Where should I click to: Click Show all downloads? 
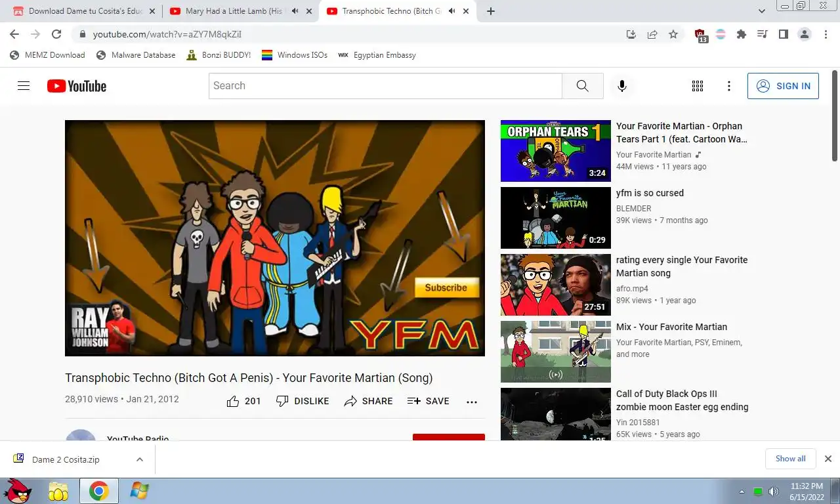tap(790, 459)
